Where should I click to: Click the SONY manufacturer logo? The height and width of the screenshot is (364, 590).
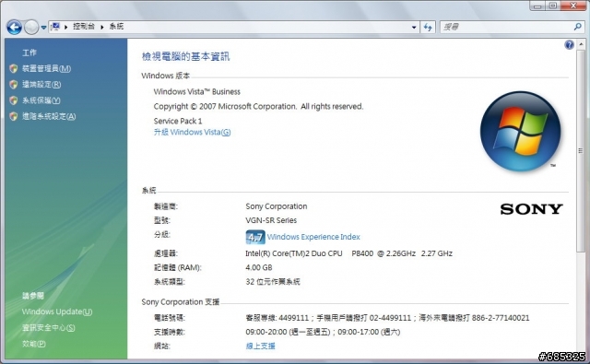click(x=531, y=209)
